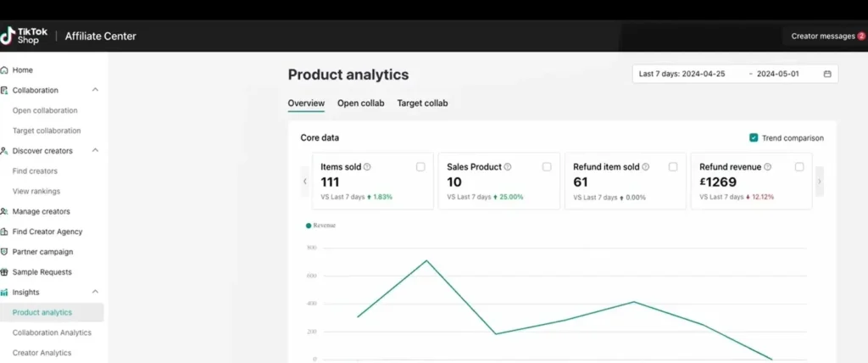Click the info icon beside Sales Product
Viewport: 868px width, 363px height.
(x=509, y=167)
